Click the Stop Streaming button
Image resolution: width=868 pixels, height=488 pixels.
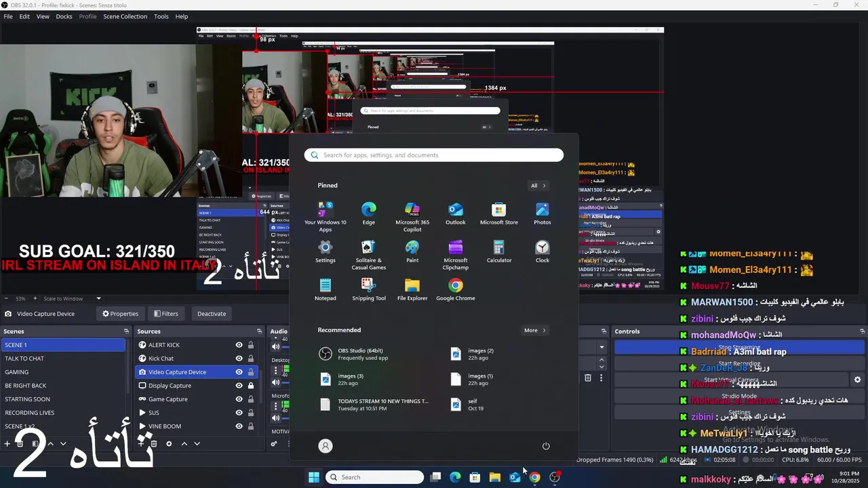(x=739, y=348)
